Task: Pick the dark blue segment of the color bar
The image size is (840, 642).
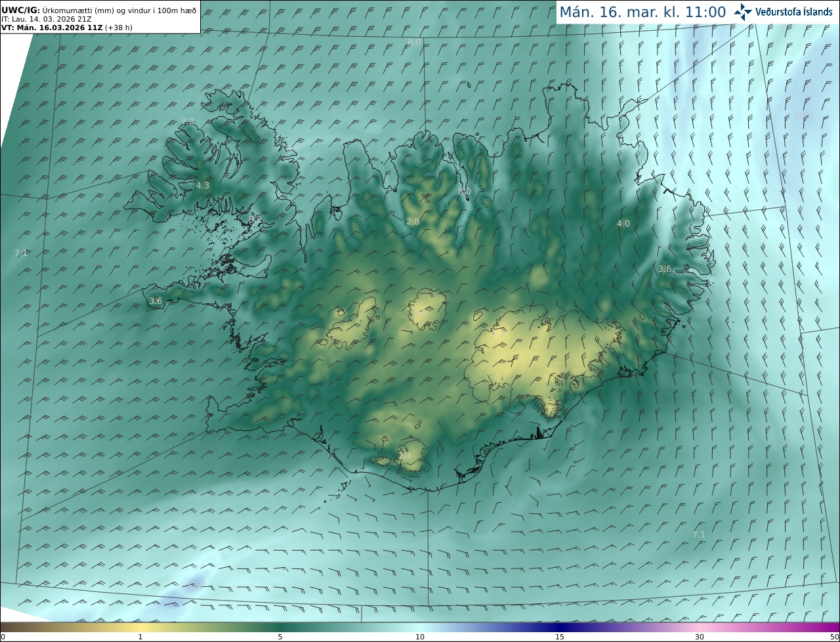Action: click(x=560, y=627)
